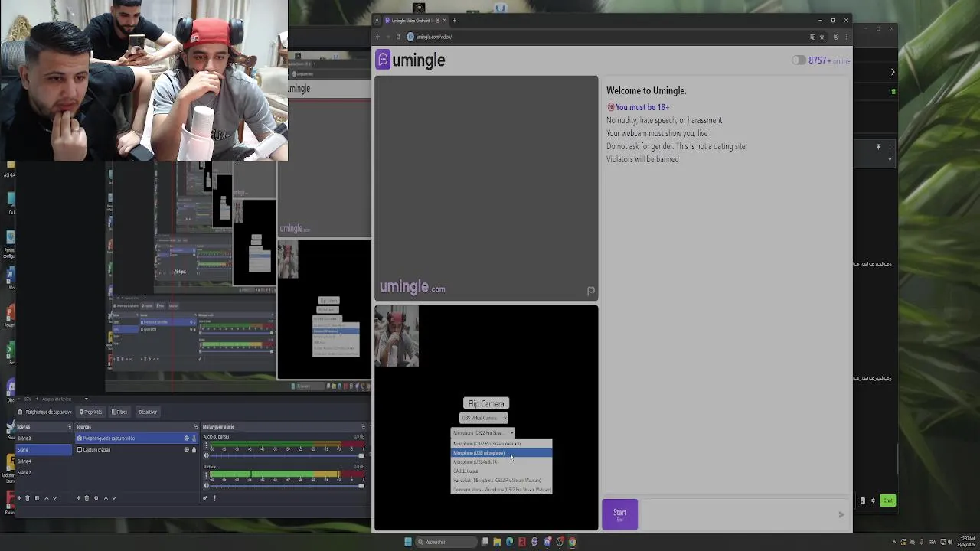Move source down with arrow icon

click(x=114, y=498)
